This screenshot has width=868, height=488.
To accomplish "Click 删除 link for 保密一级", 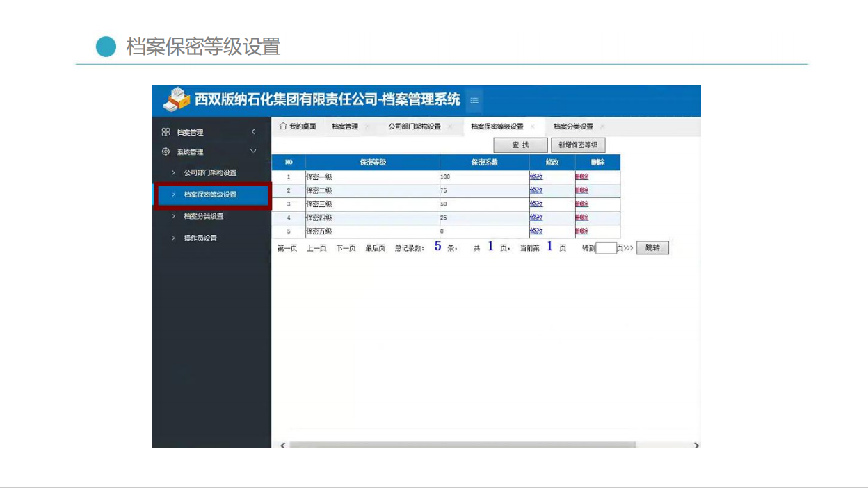I will (582, 177).
